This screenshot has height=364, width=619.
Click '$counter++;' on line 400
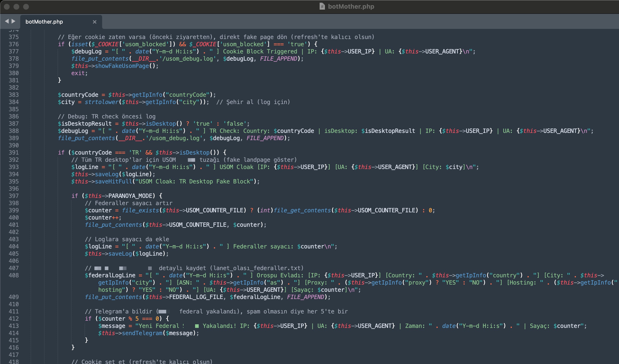[x=103, y=217]
